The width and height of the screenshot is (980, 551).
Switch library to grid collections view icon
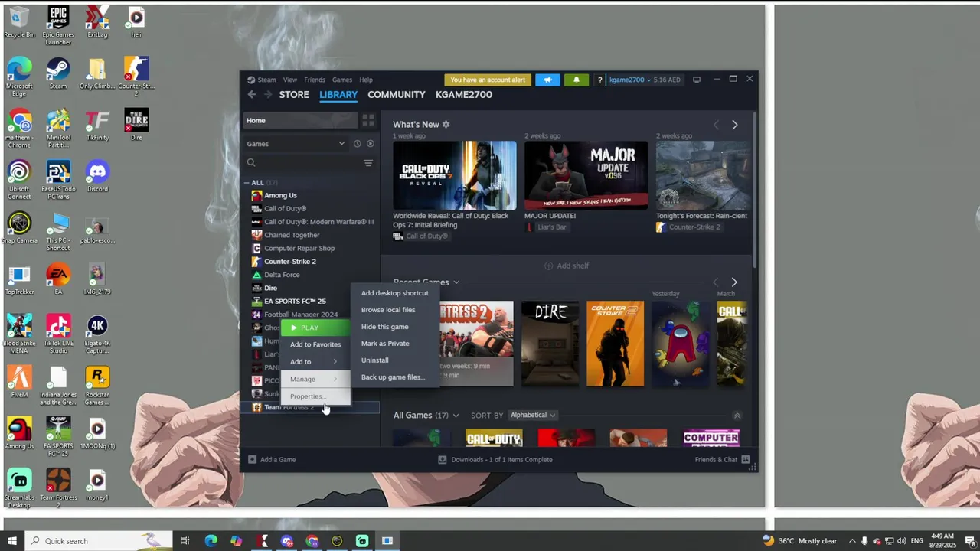pos(368,120)
